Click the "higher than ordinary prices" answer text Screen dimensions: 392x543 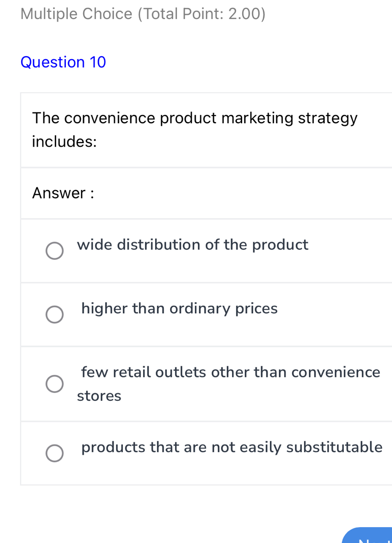pyautogui.click(x=179, y=308)
